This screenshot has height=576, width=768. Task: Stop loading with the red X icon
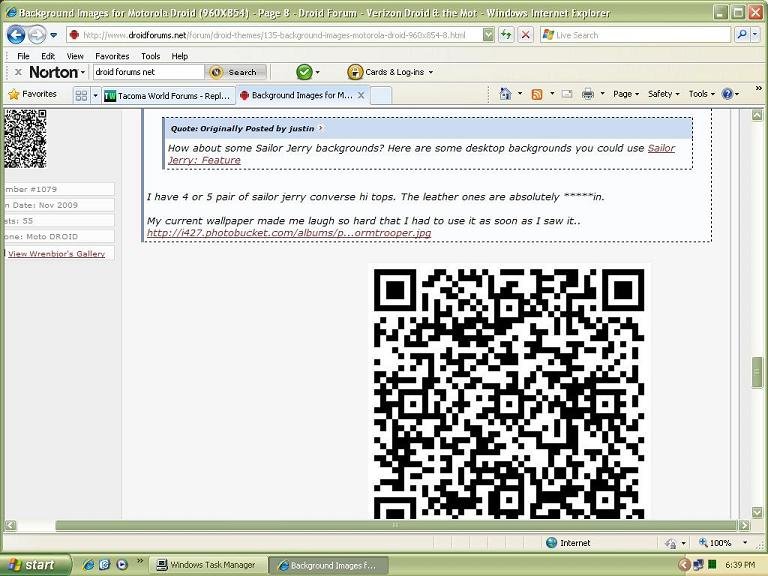point(526,35)
